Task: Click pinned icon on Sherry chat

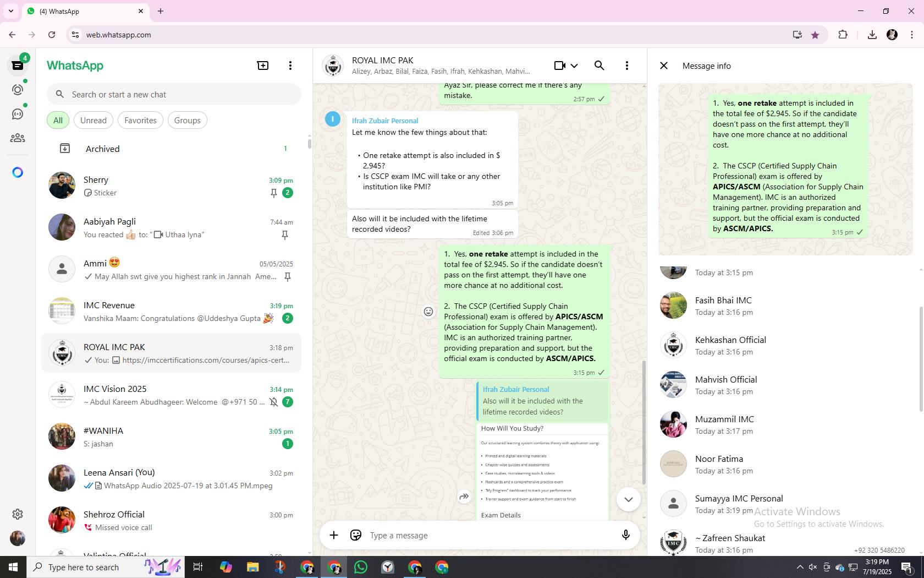Action: (x=274, y=193)
